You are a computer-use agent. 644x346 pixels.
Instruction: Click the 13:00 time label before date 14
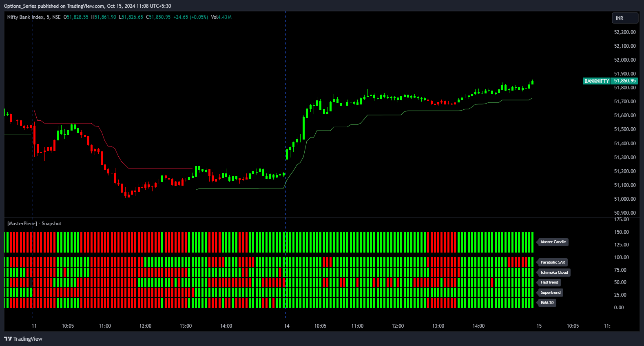click(x=186, y=326)
